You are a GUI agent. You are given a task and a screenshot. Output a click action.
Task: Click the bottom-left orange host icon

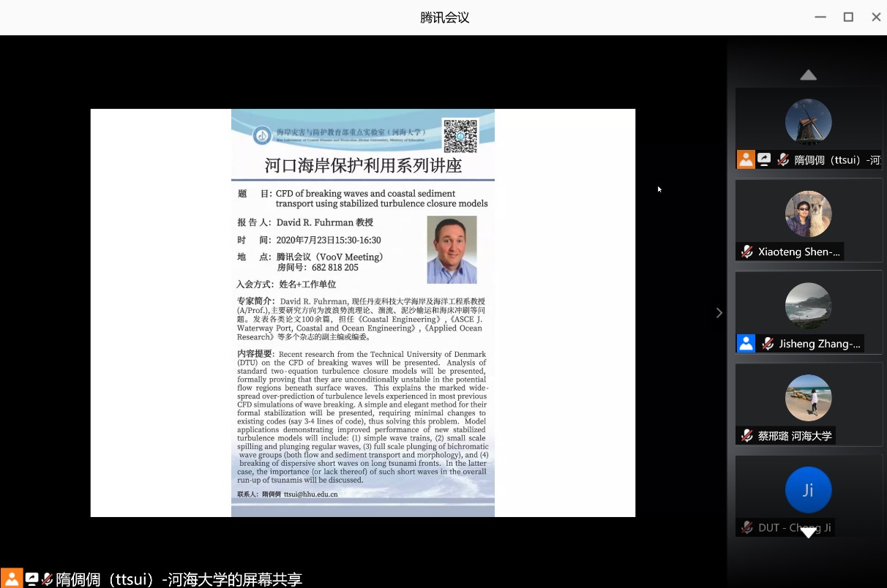point(12,578)
